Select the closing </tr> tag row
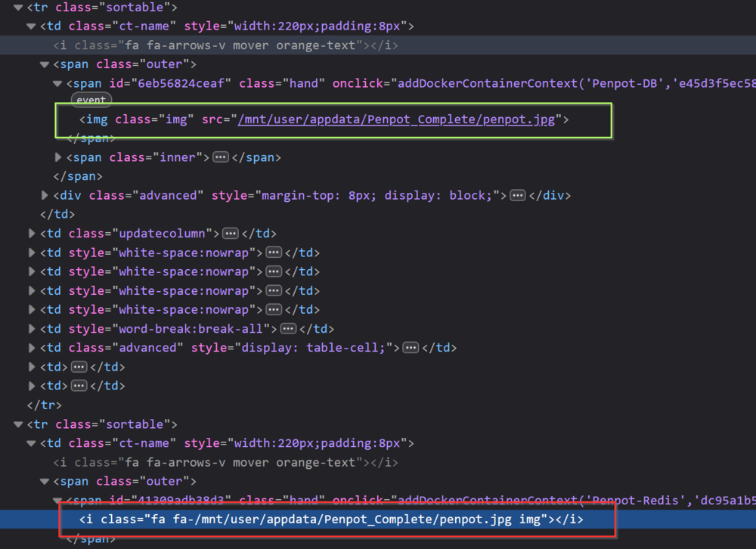756x549 pixels. pos(45,405)
